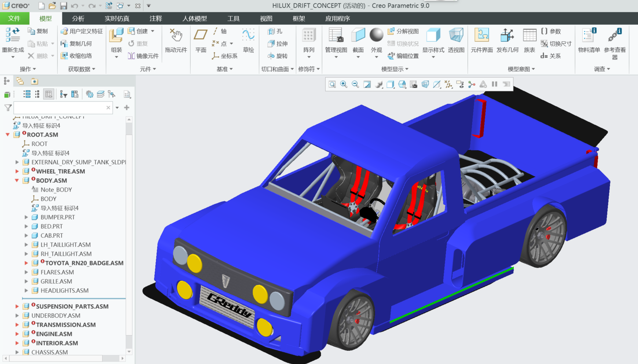The width and height of the screenshot is (638, 364).
Task: Click the 收缩包络 button
Action: click(x=76, y=56)
